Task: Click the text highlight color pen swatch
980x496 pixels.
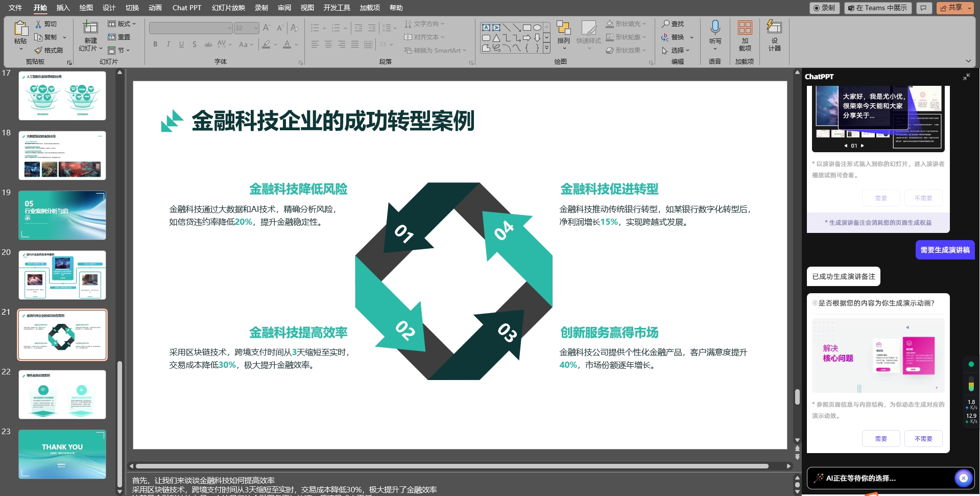Action: [x=266, y=44]
